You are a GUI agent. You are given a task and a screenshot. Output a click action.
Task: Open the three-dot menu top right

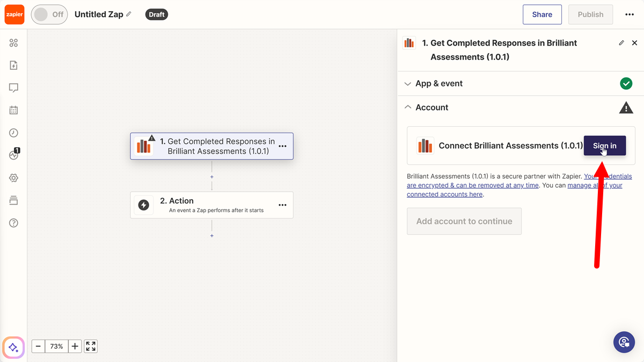(629, 15)
